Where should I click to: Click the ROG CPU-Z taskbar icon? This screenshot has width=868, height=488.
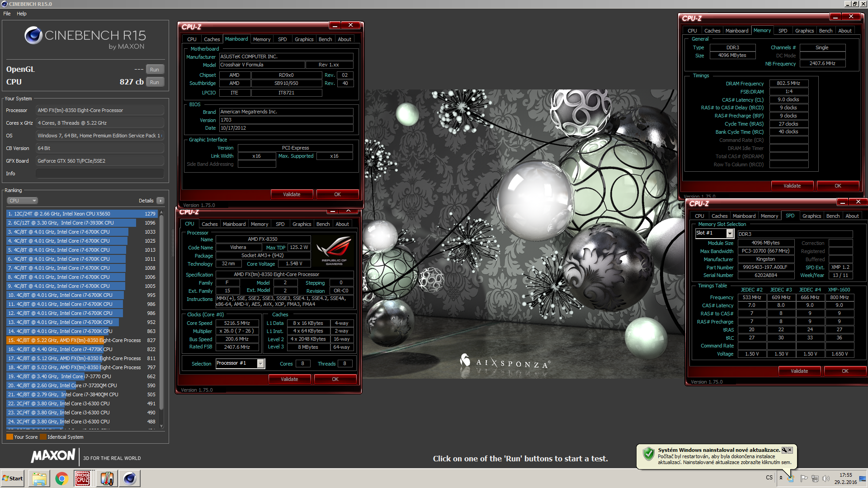[82, 479]
